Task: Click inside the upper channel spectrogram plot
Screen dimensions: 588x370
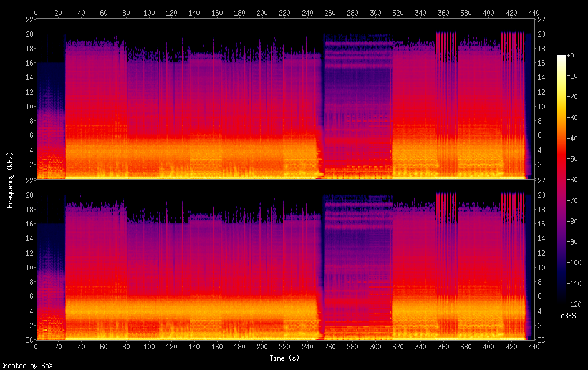Action: tap(285, 99)
